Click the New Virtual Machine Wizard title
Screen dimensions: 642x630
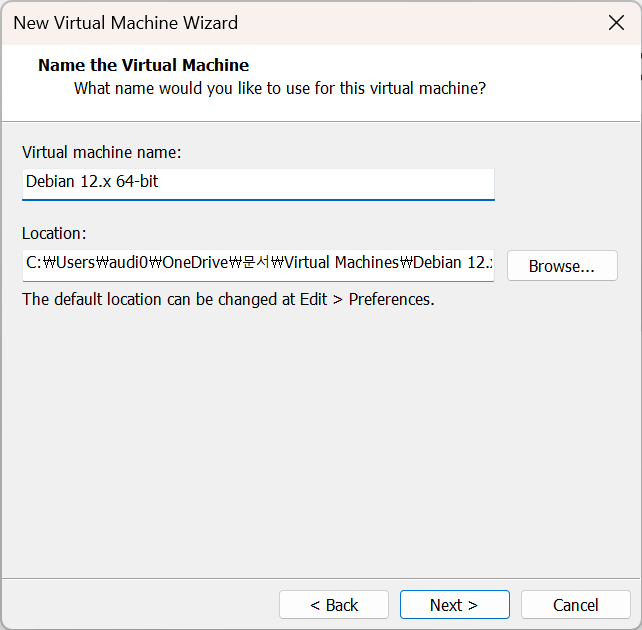pos(125,23)
